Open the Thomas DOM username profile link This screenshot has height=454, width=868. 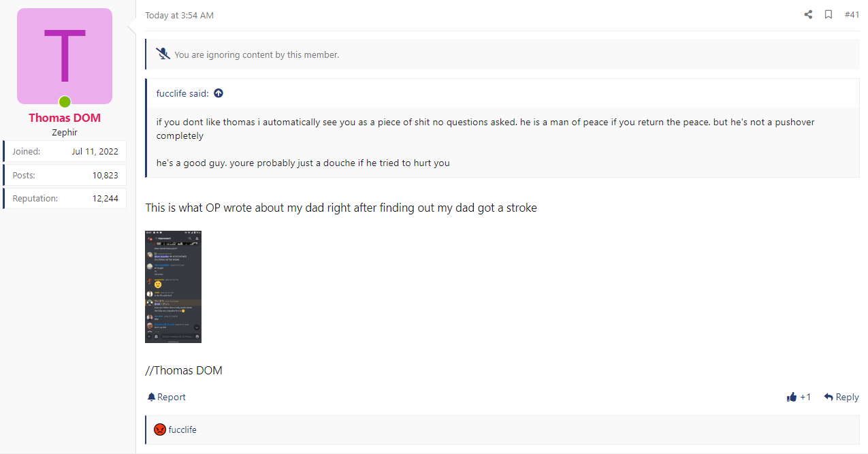[x=65, y=118]
